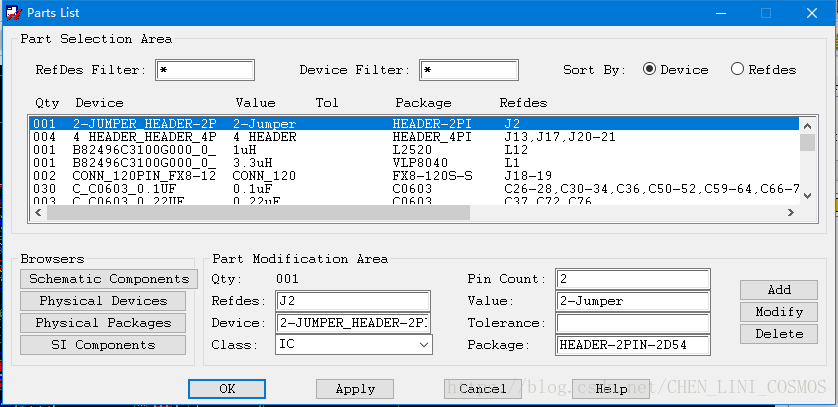Click the Device field with 2-JUMPER_HEADER-2PI

click(x=353, y=323)
